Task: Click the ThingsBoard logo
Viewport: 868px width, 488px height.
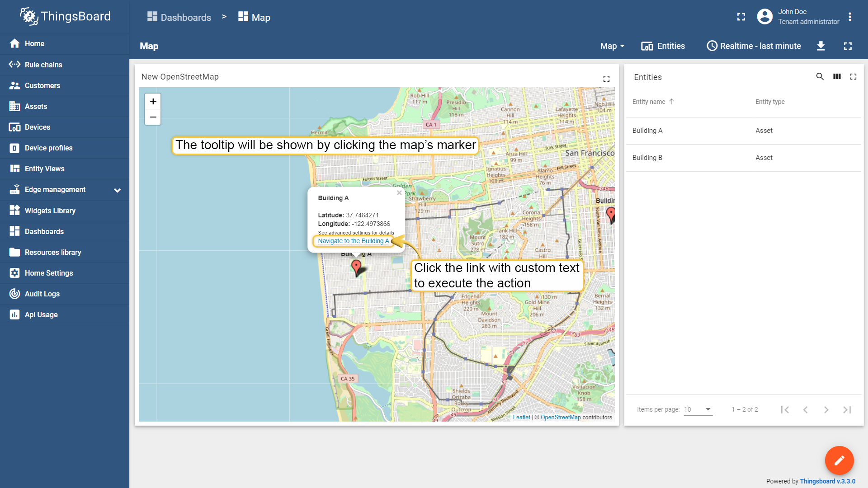Action: [x=65, y=17]
